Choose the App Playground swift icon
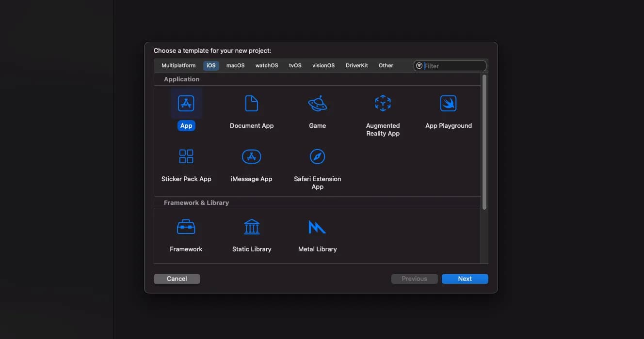The height and width of the screenshot is (339, 644). coord(448,104)
